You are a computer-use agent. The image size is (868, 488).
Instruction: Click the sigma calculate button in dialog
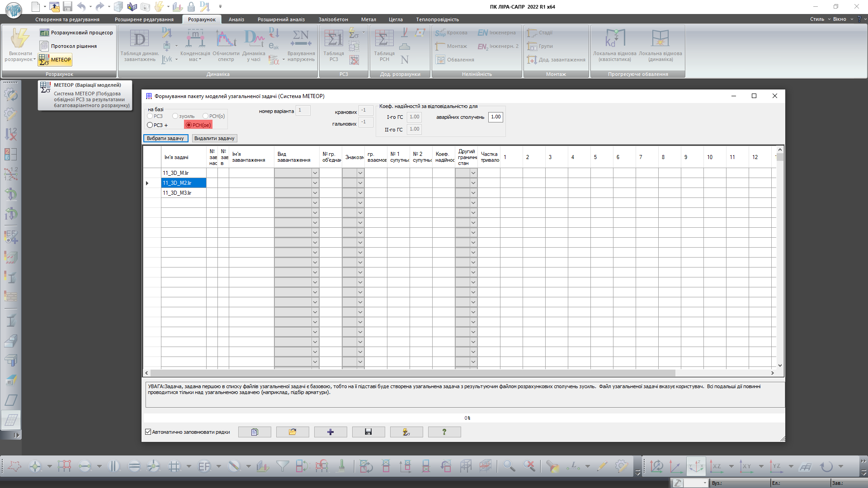point(406,432)
